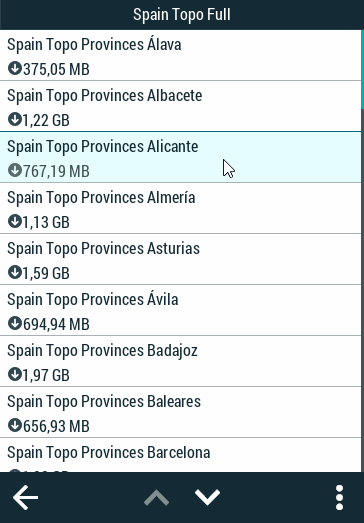Image resolution: width=364 pixels, height=523 pixels.
Task: Open Spain Topo Provinces Almería item
Action: pyautogui.click(x=180, y=208)
